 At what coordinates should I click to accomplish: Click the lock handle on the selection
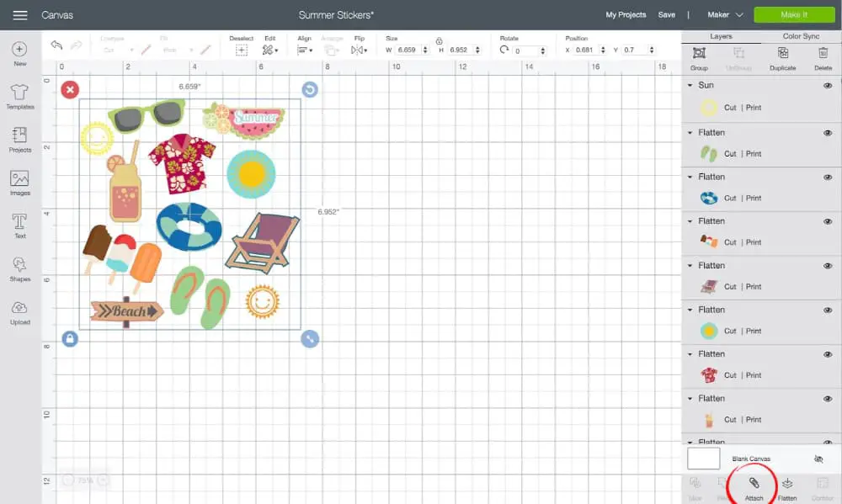[70, 339]
